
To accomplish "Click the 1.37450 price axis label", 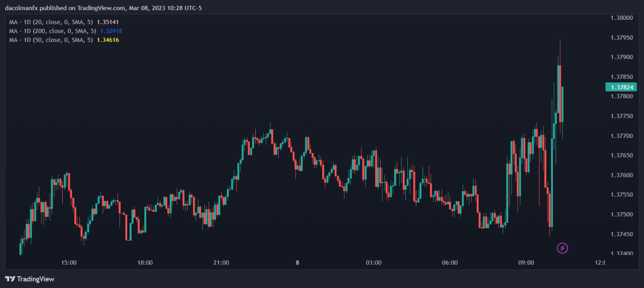I will (621, 234).
